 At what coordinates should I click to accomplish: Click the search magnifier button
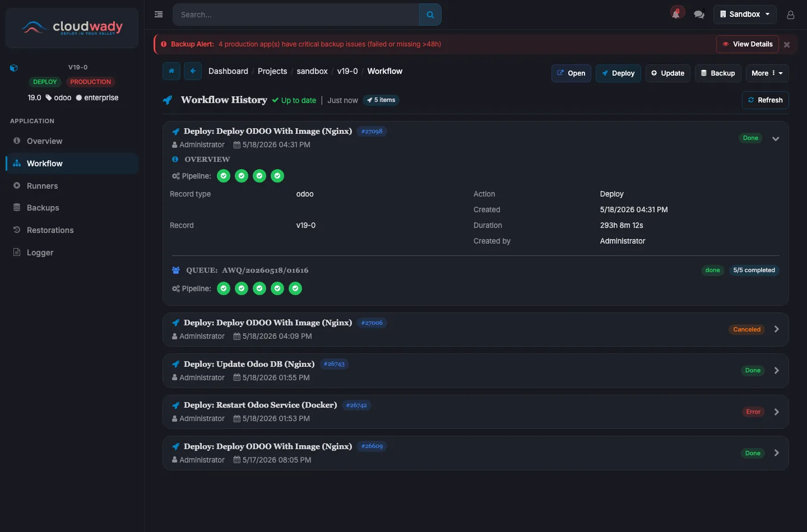point(430,15)
